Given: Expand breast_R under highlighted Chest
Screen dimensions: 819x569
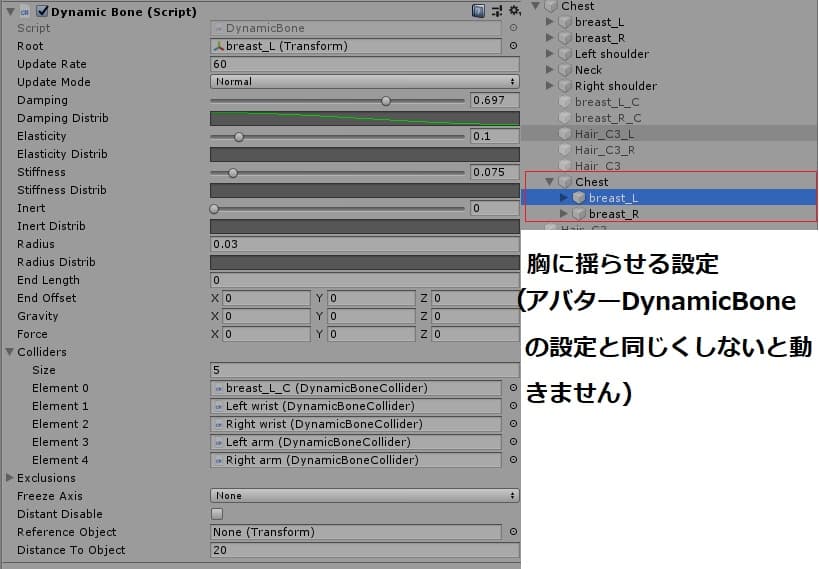Looking at the screenshot, I should coord(563,213).
